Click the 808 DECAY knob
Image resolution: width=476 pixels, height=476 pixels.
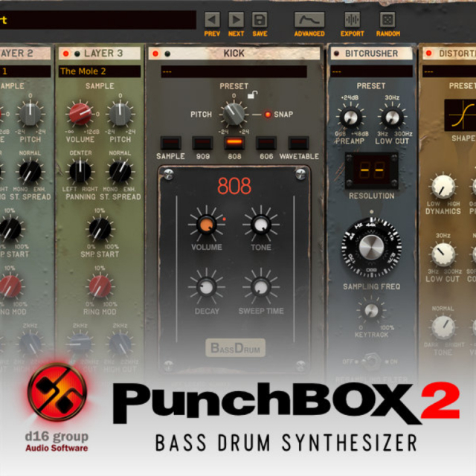tap(207, 287)
